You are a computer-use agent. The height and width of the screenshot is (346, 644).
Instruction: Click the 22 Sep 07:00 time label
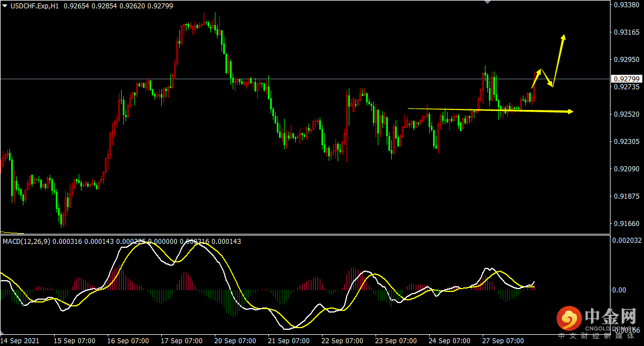[343, 340]
